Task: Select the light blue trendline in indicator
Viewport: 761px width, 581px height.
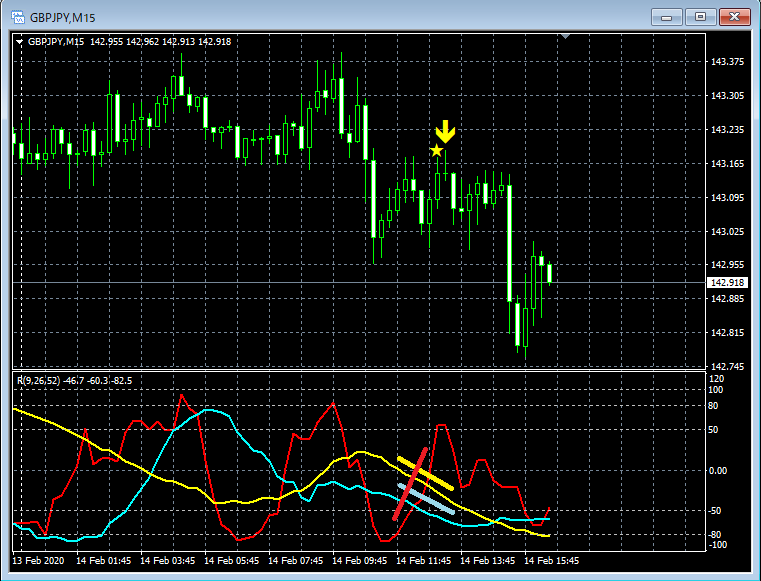Action: point(426,498)
